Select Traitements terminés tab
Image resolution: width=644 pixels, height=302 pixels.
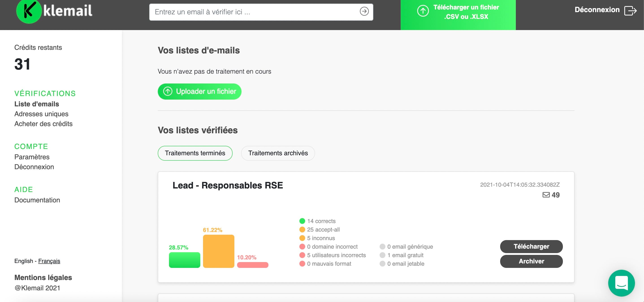195,153
